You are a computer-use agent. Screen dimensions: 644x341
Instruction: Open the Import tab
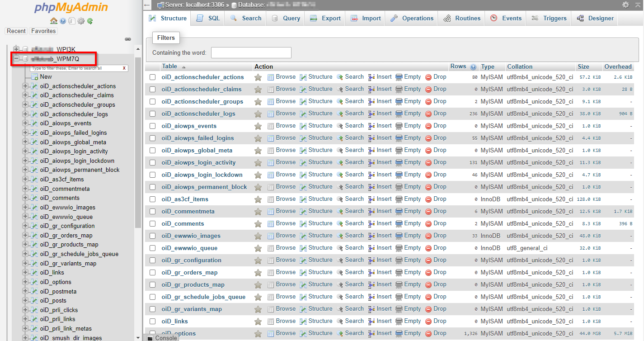pos(366,19)
